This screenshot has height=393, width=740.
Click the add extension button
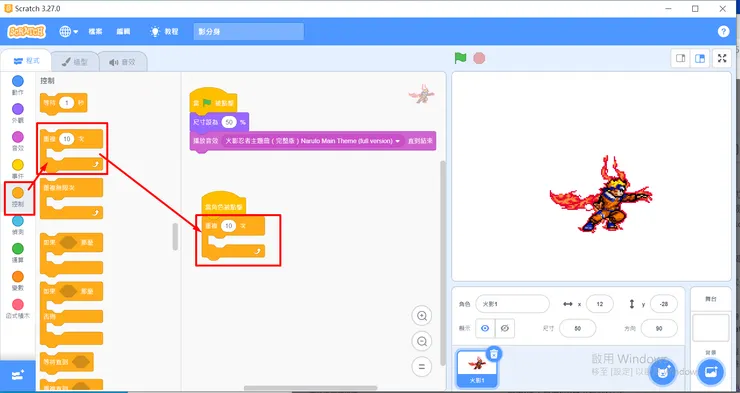17,376
